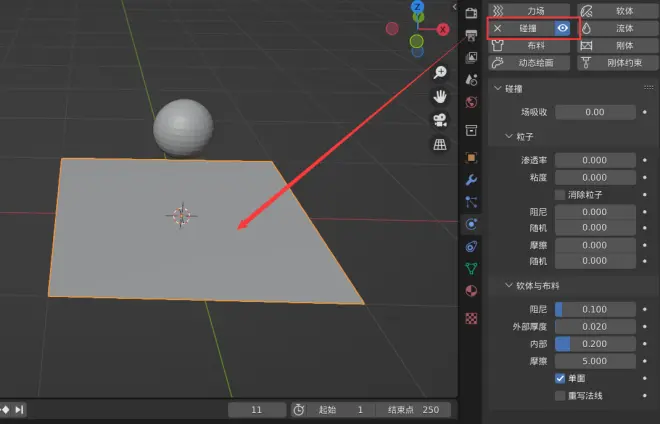This screenshot has width=660, height=424.
Task: Adjust 软体与布料 阻尼 slider at 0.100
Action: point(595,309)
